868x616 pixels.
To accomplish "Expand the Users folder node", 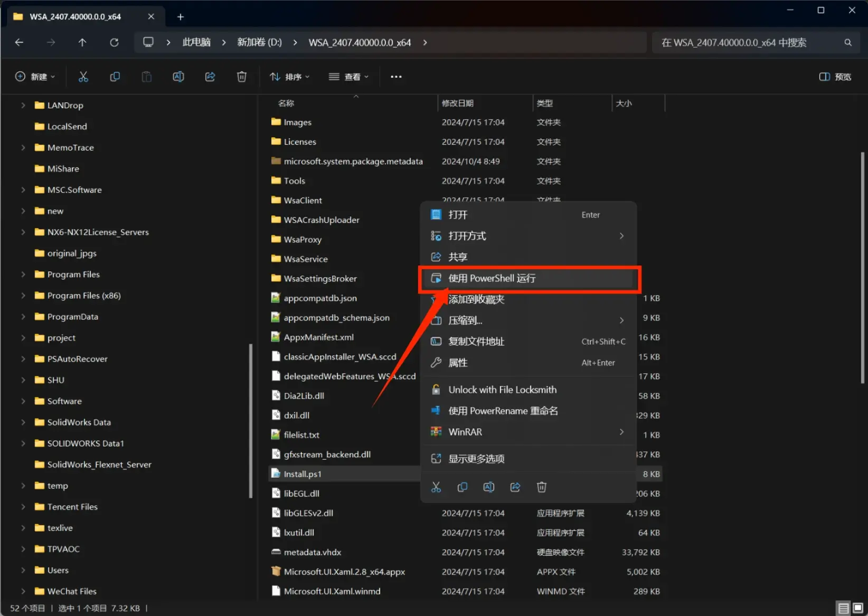I will click(23, 570).
